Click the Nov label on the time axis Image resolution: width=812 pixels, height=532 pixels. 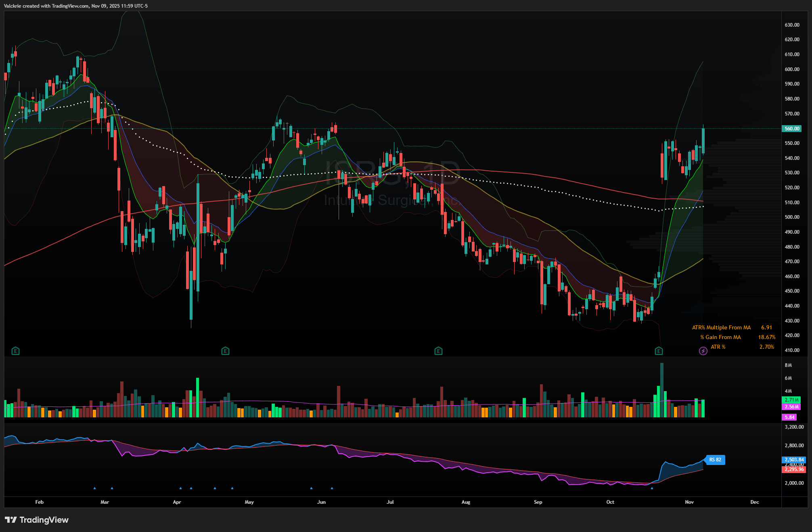pyautogui.click(x=689, y=502)
